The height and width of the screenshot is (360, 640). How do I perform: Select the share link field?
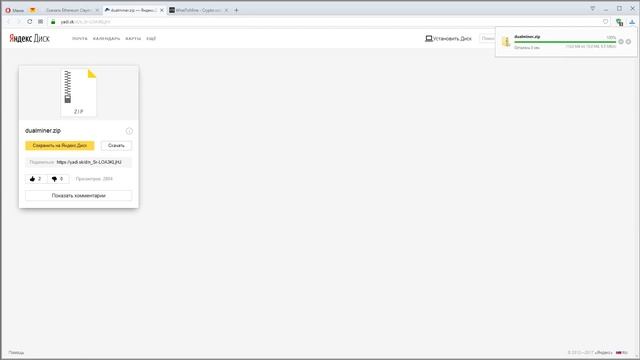78,162
